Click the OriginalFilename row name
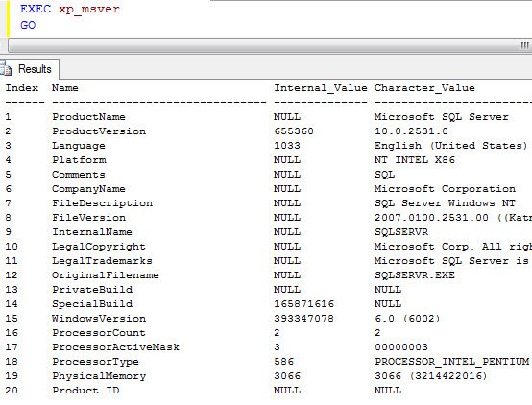Image resolution: width=532 pixels, height=405 pixels. click(106, 275)
